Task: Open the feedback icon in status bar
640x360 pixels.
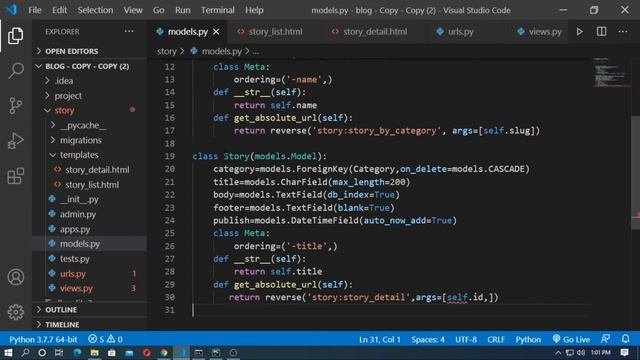Action: pos(605,339)
